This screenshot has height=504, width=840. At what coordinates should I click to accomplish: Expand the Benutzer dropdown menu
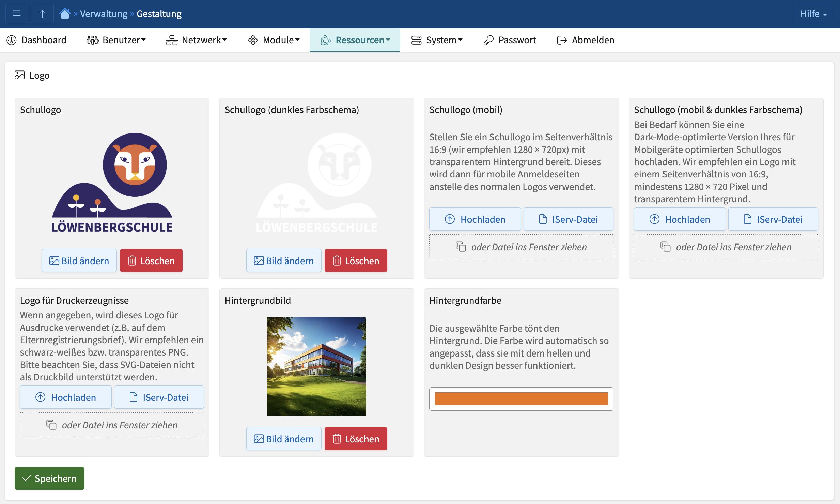coord(116,40)
